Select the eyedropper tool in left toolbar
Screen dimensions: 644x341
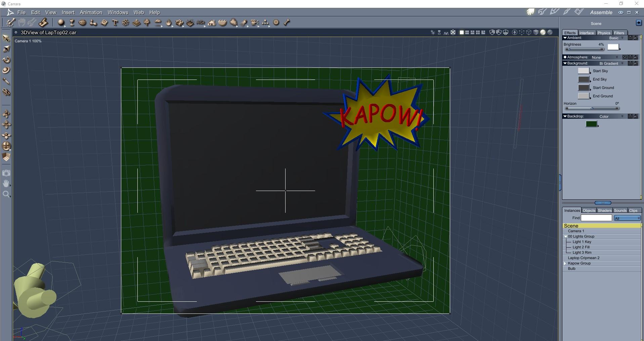pyautogui.click(x=6, y=81)
